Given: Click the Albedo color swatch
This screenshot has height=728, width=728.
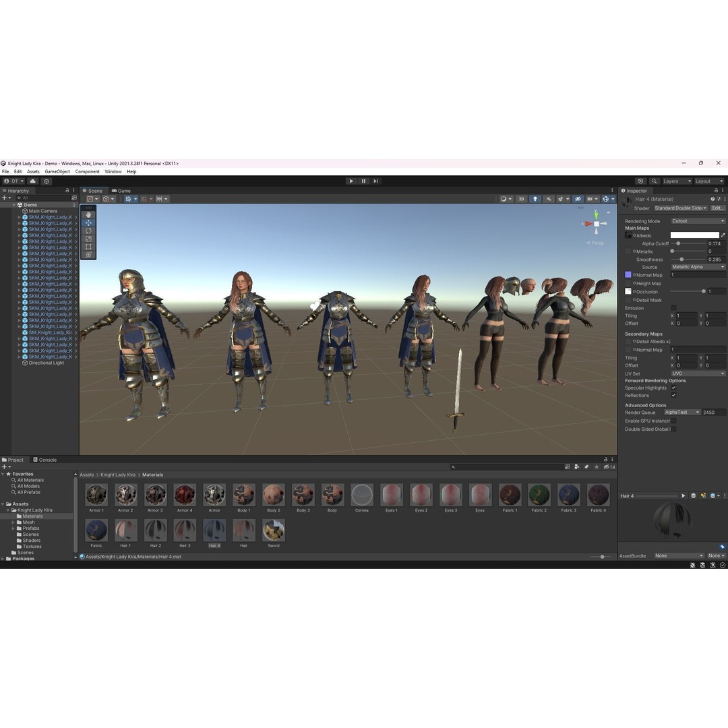Looking at the screenshot, I should coord(694,235).
